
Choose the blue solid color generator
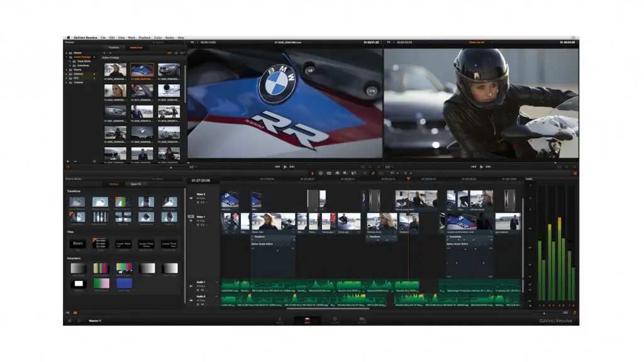point(124,283)
